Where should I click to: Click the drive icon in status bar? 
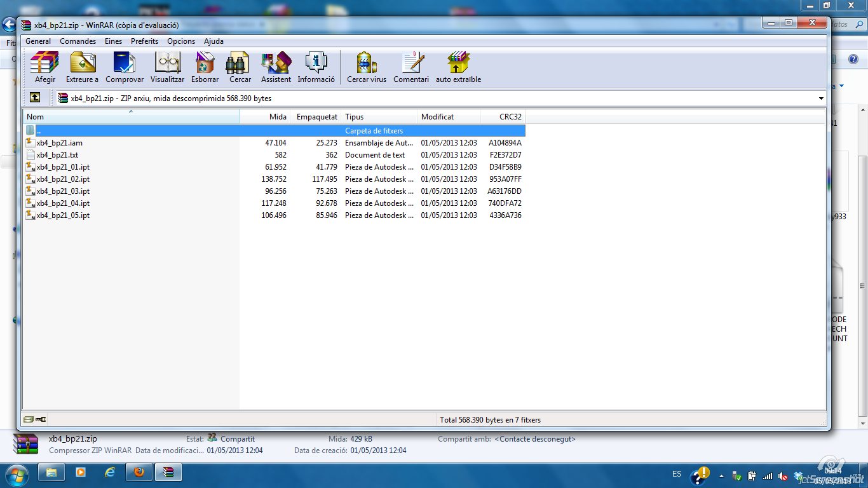tap(28, 419)
